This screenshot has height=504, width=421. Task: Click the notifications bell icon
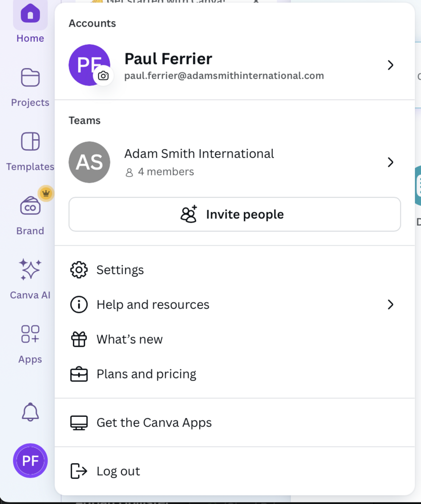click(30, 412)
